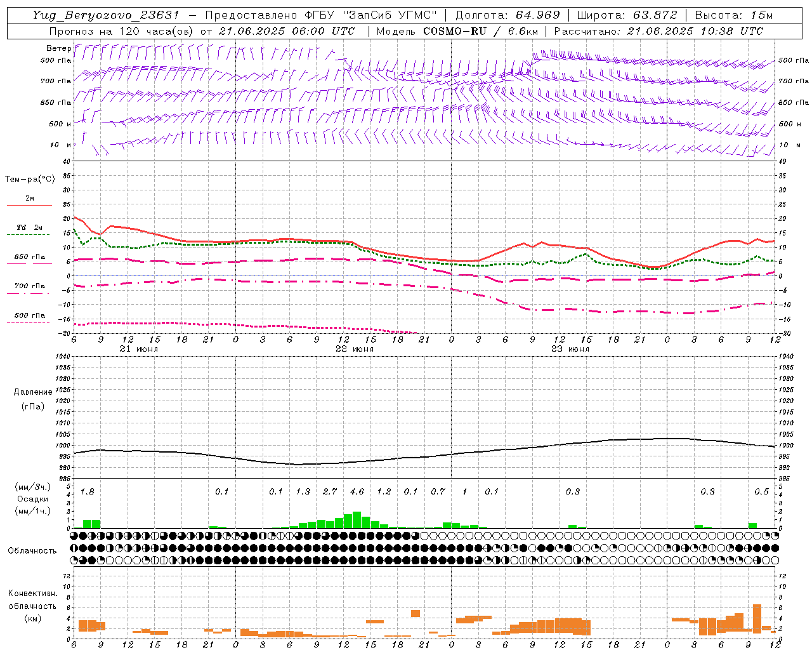This screenshot has height=650, width=812.
Task: Click the 23 июня date label
Action: coord(570,349)
